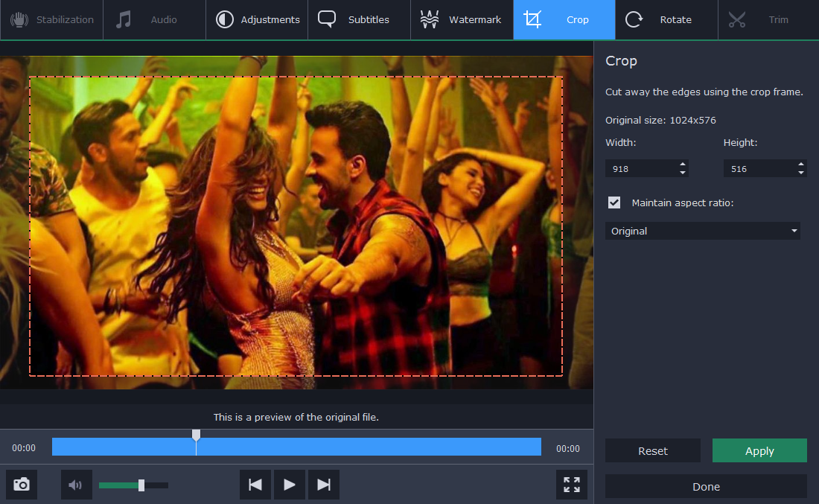819x504 pixels.
Task: Open the Original aspect ratio dropdown
Action: click(703, 231)
